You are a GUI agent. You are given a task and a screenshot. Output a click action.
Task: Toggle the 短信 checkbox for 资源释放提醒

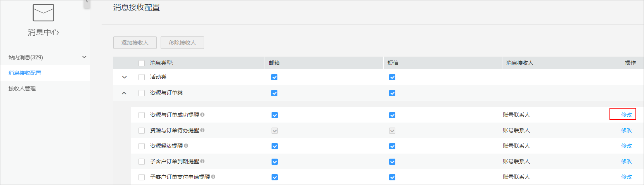[392, 146]
